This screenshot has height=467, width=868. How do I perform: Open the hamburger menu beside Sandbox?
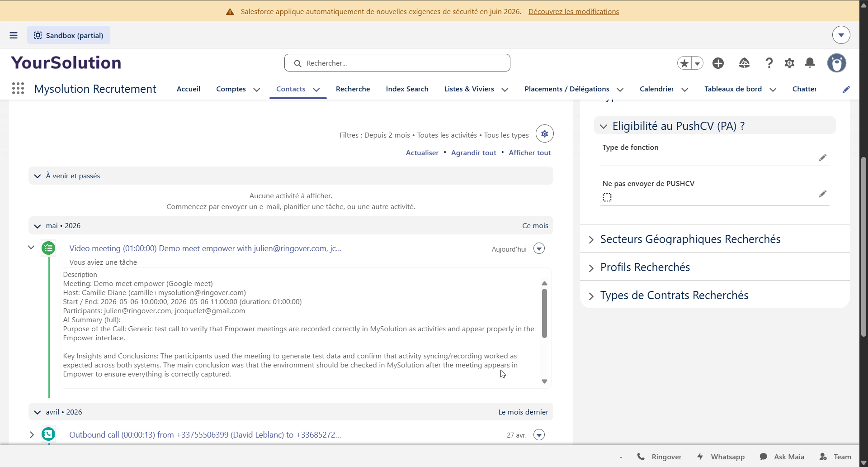coord(14,35)
